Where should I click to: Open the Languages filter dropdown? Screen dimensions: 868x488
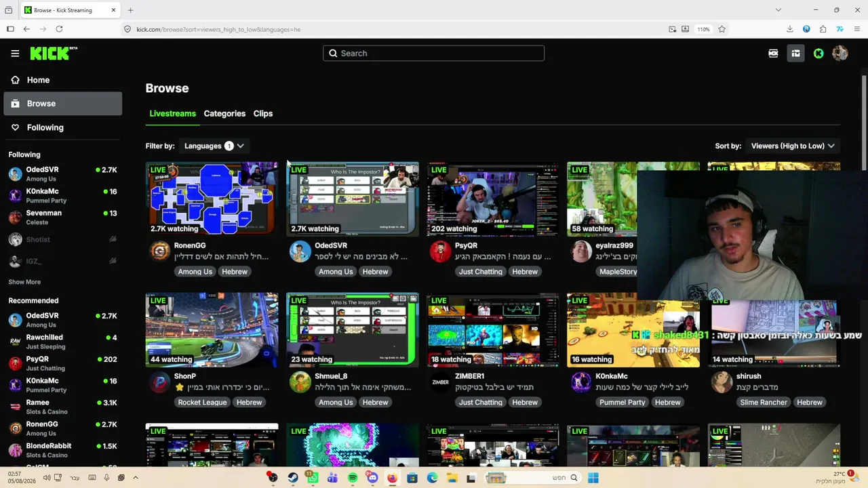click(214, 146)
